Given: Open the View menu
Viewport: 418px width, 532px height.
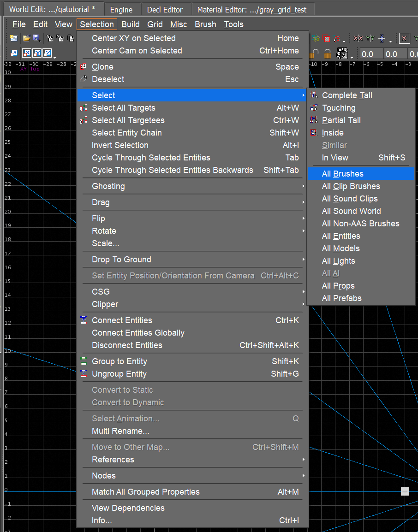Looking at the screenshot, I should tap(64, 24).
